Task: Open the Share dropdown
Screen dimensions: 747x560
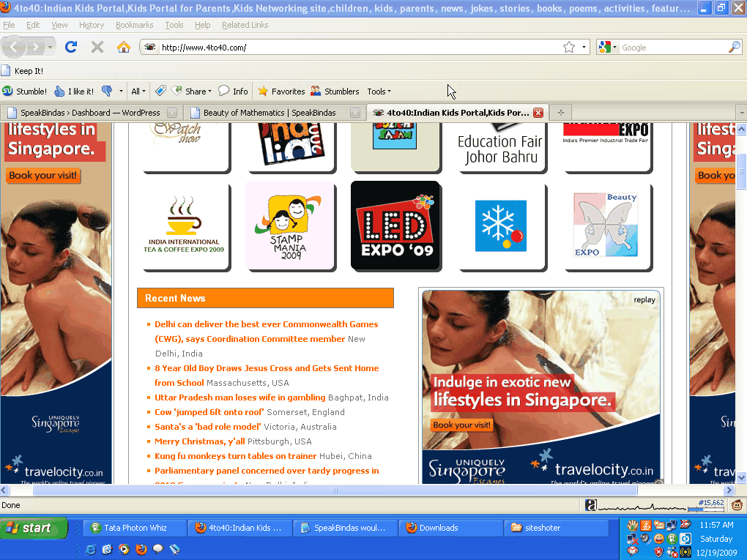Action: 192,91
